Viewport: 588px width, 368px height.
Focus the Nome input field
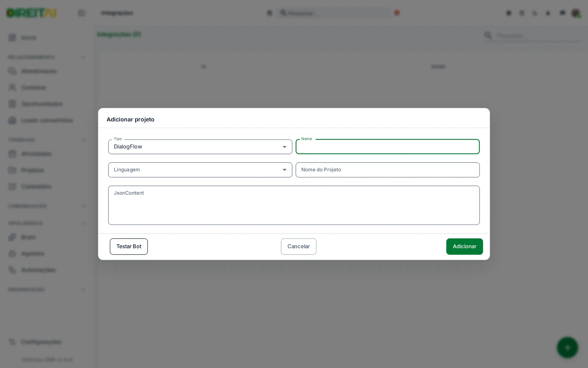(x=387, y=147)
